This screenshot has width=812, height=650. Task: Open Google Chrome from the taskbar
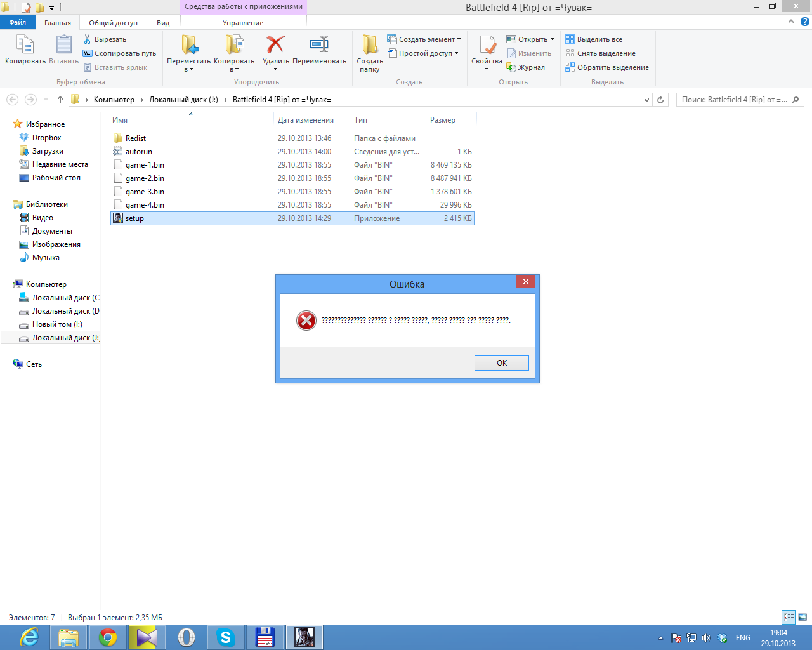pyautogui.click(x=108, y=637)
